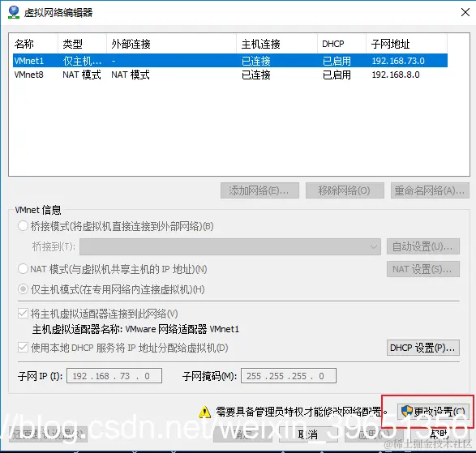Click the yellow warning triangle icon
Screen dimensions: 476x453
(x=205, y=412)
